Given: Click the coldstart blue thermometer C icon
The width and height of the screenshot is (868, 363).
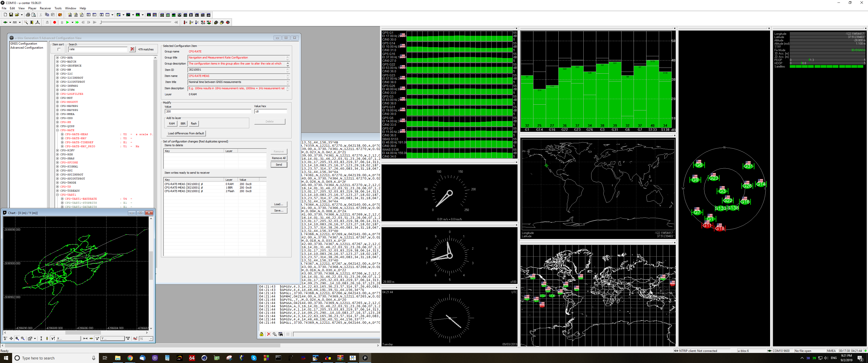Looking at the screenshot, I should tap(197, 22).
